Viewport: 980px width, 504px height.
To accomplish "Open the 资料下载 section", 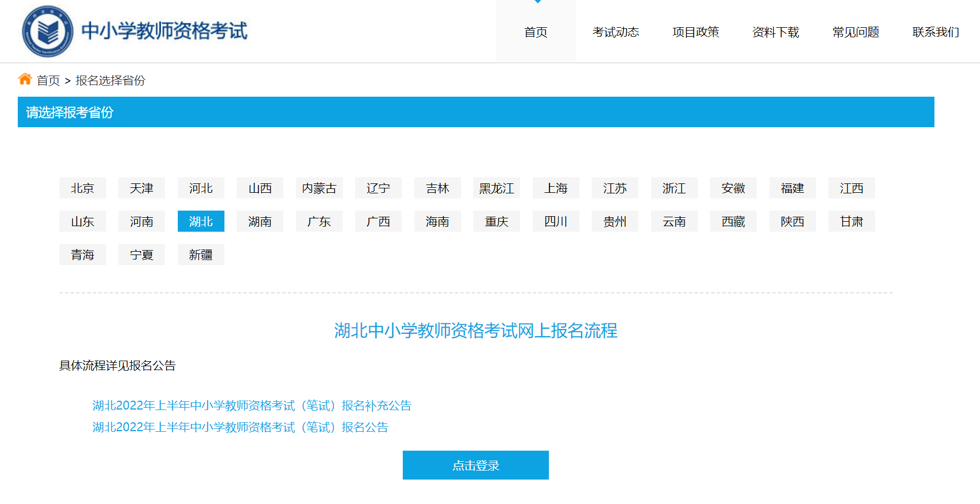I will click(776, 32).
